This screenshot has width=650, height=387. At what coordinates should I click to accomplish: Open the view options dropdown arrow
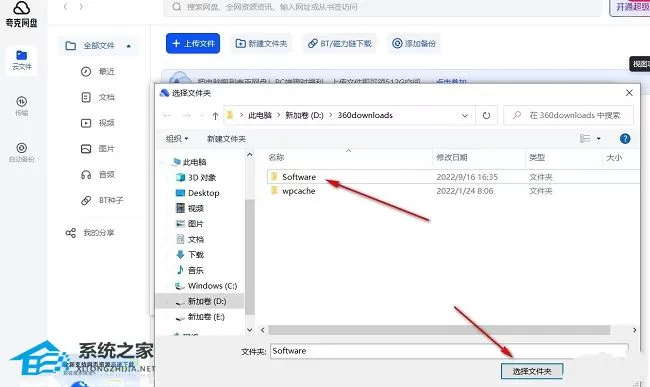(598, 138)
